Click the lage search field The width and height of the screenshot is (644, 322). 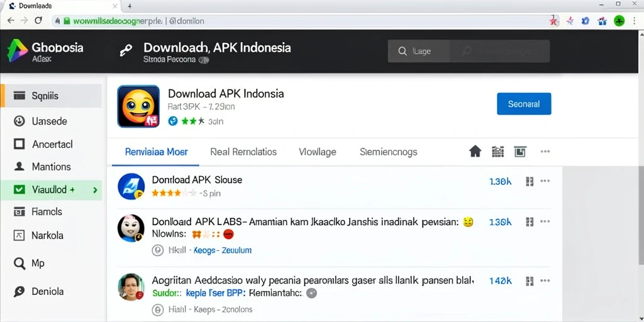tap(469, 52)
